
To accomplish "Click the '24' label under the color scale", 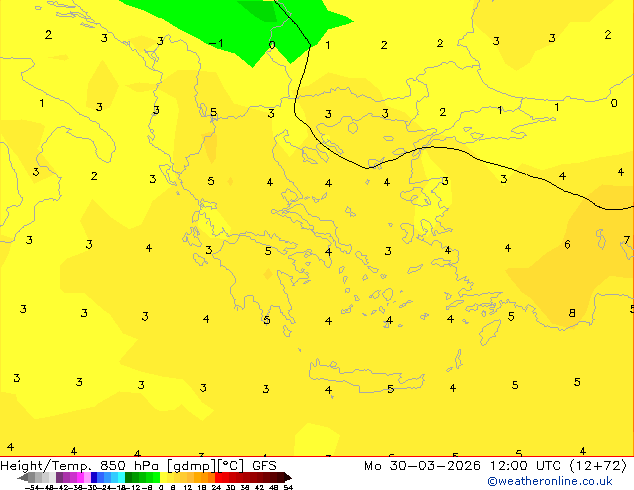I will [x=216, y=487].
